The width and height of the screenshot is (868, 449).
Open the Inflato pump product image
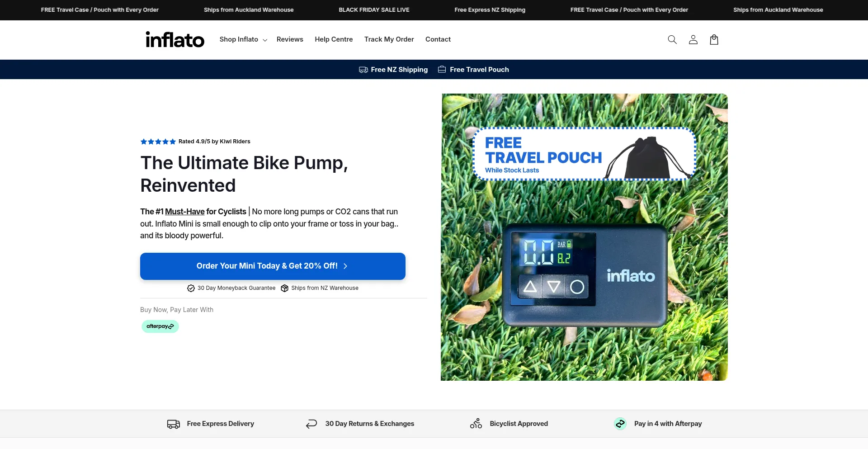[x=584, y=271]
